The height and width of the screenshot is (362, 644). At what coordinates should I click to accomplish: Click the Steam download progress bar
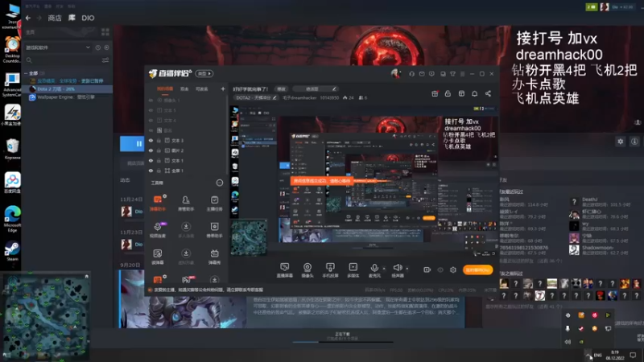(x=343, y=341)
